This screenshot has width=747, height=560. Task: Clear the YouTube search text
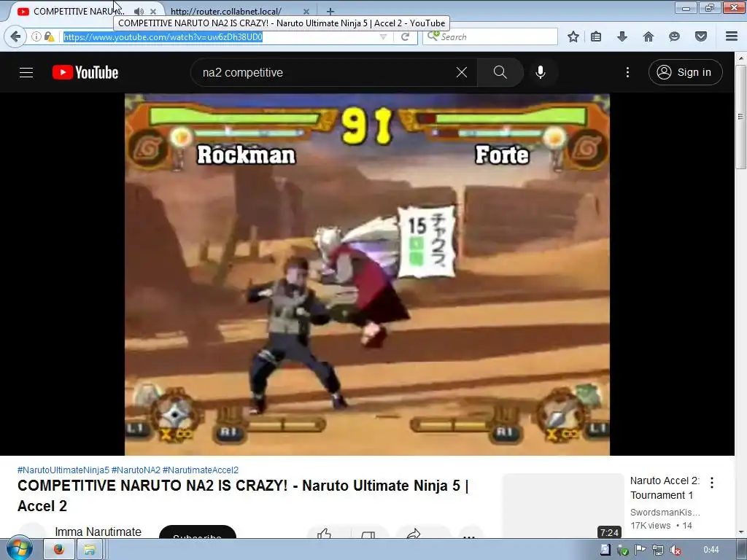pyautogui.click(x=462, y=72)
